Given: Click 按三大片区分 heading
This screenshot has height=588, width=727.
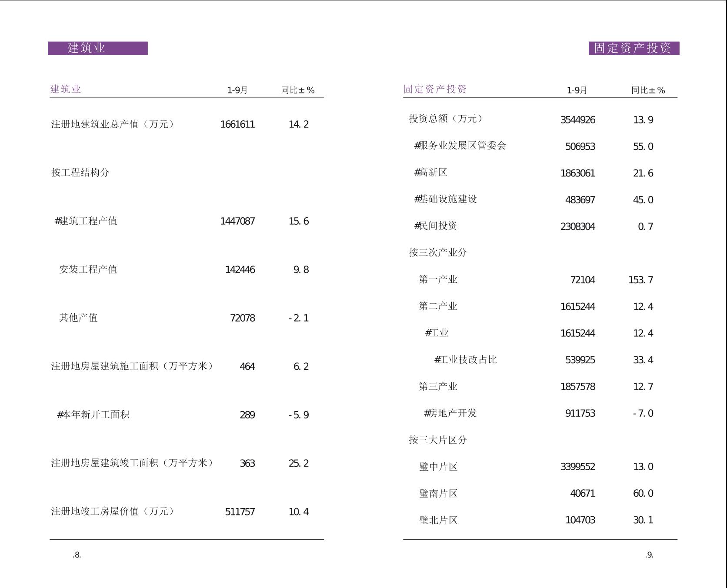Looking at the screenshot, I should click(438, 440).
